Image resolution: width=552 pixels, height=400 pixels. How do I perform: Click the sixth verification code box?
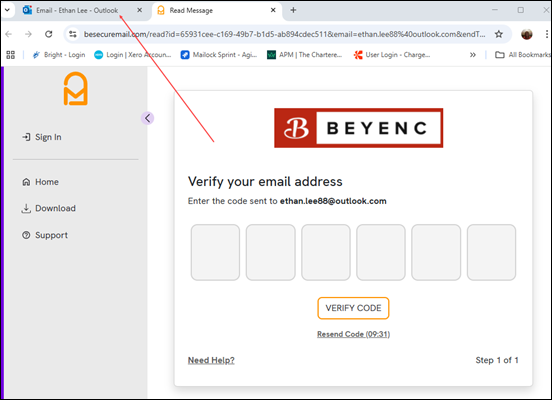click(491, 252)
